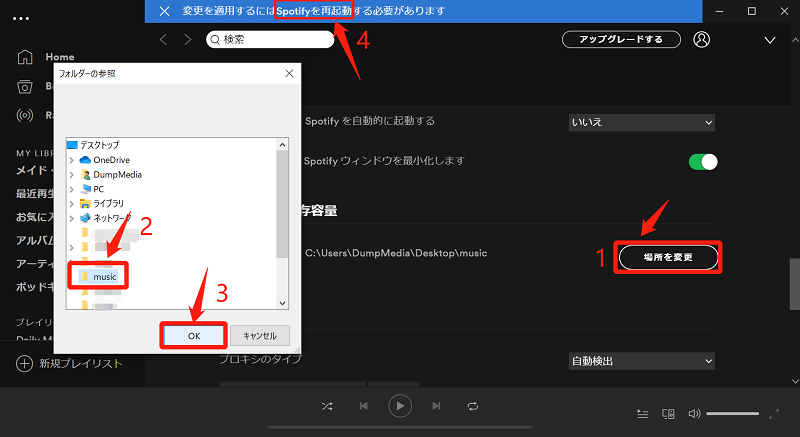Expand the account dropdown chevron
The image size is (800, 437).
770,40
